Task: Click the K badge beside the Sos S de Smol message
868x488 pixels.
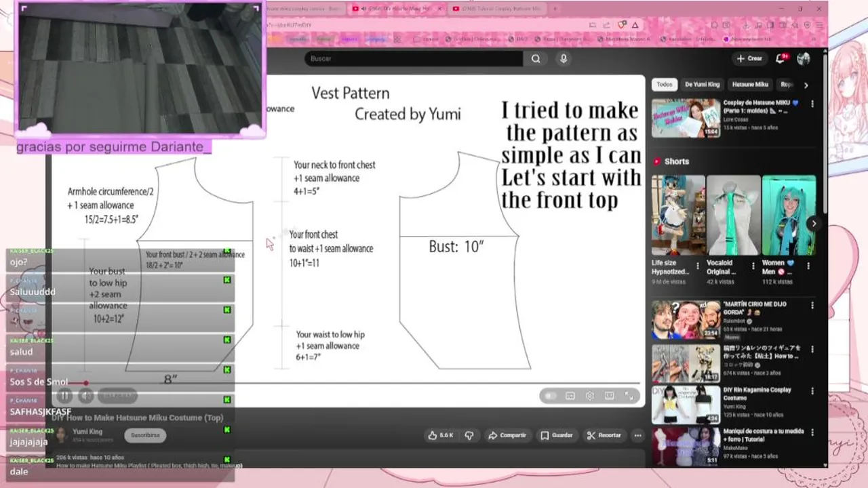Action: point(227,369)
